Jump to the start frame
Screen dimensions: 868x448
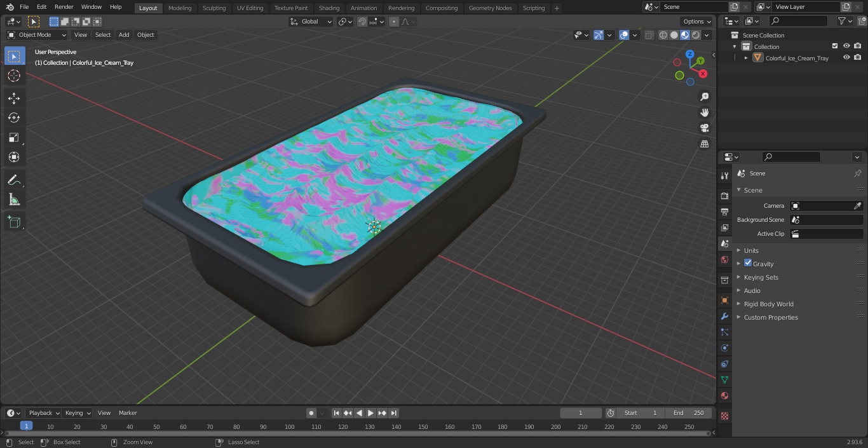tap(336, 413)
